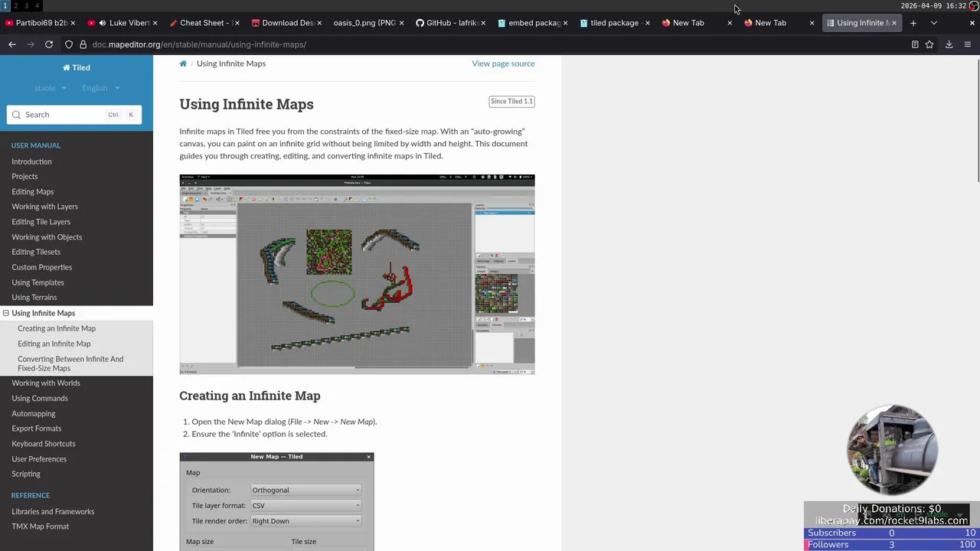Open site security padlock info
Viewport: 980px width, 551px height.
83,44
